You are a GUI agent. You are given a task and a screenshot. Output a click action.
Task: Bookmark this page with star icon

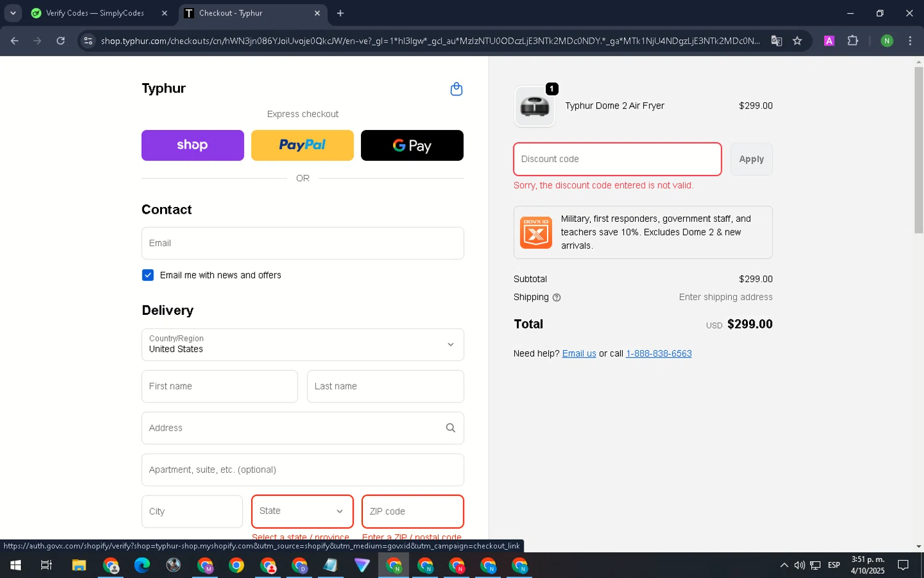[x=797, y=41]
